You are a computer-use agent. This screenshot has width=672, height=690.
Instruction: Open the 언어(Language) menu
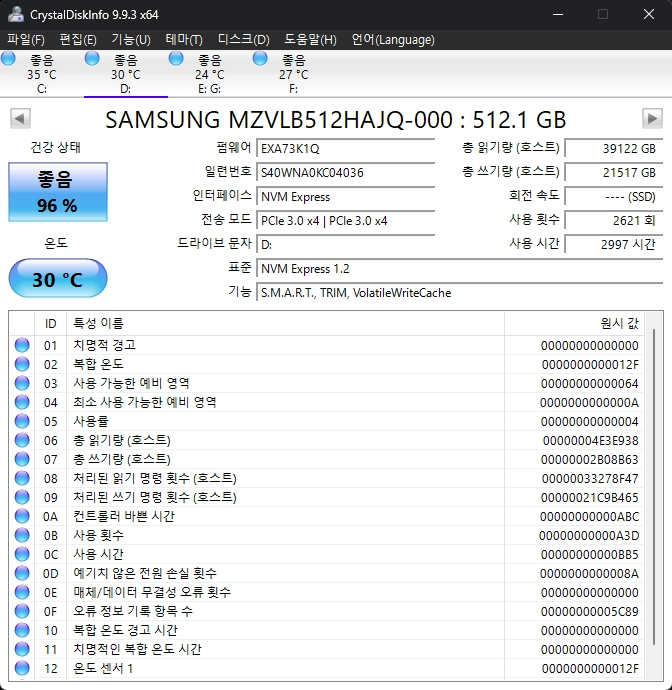point(393,40)
